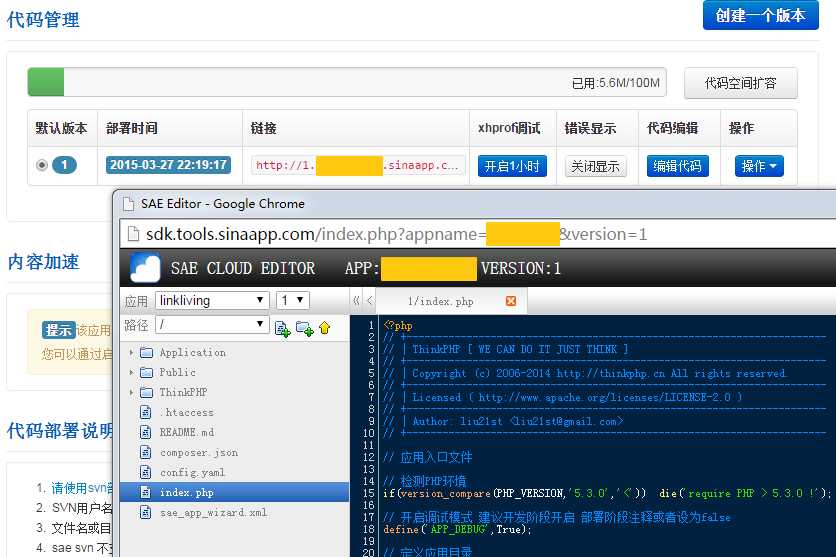Open the sinaapp http link
836x557 pixels.
point(358,165)
